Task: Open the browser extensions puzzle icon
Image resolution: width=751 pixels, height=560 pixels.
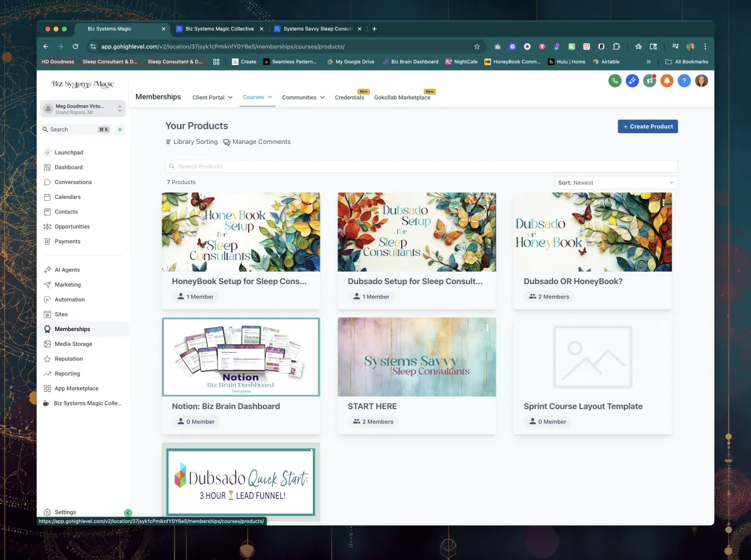Action: [x=616, y=46]
